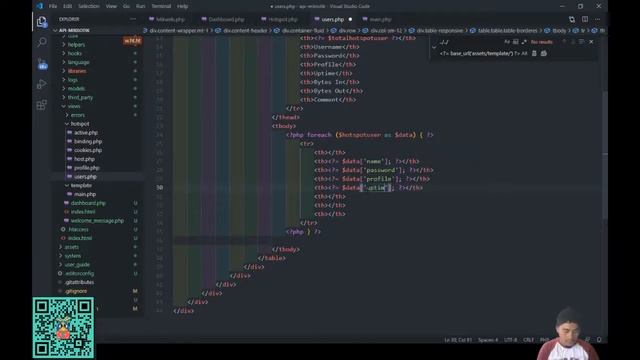
Task: Expand the models folder
Action: point(76,89)
